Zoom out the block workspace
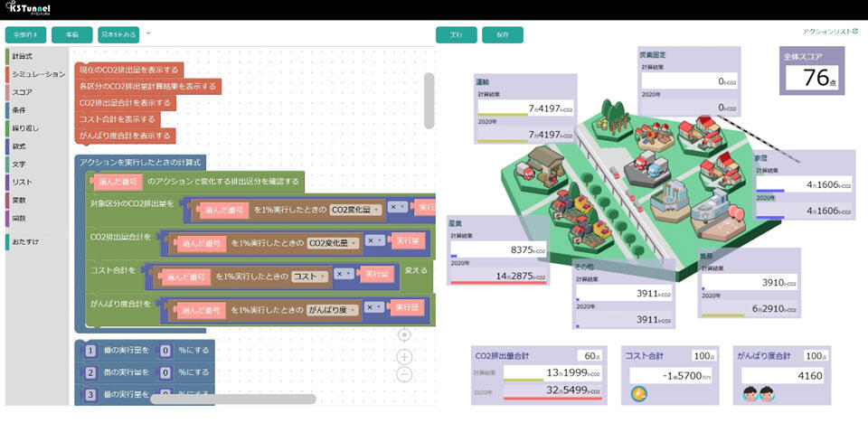 (x=404, y=375)
